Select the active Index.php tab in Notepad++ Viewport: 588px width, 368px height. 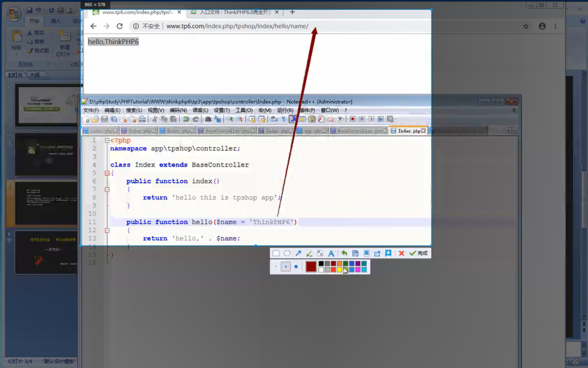click(x=408, y=131)
